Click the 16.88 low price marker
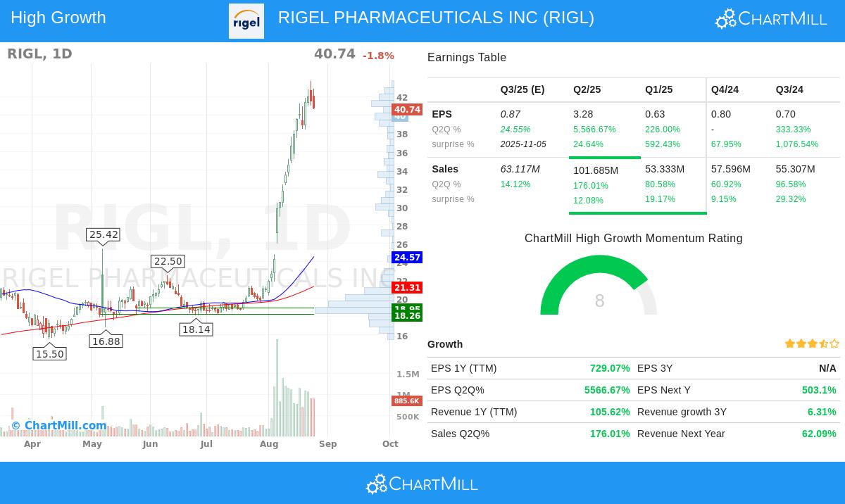 [106, 341]
